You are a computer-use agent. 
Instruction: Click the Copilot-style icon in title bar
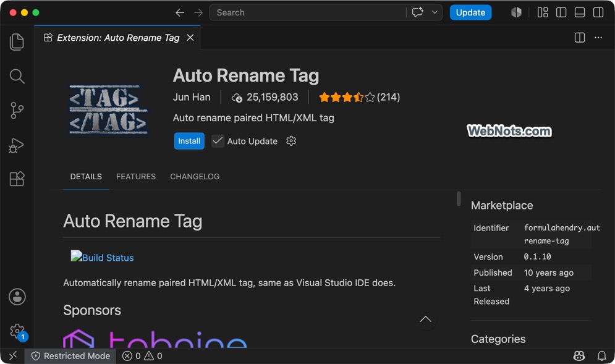pyautogui.click(x=516, y=12)
